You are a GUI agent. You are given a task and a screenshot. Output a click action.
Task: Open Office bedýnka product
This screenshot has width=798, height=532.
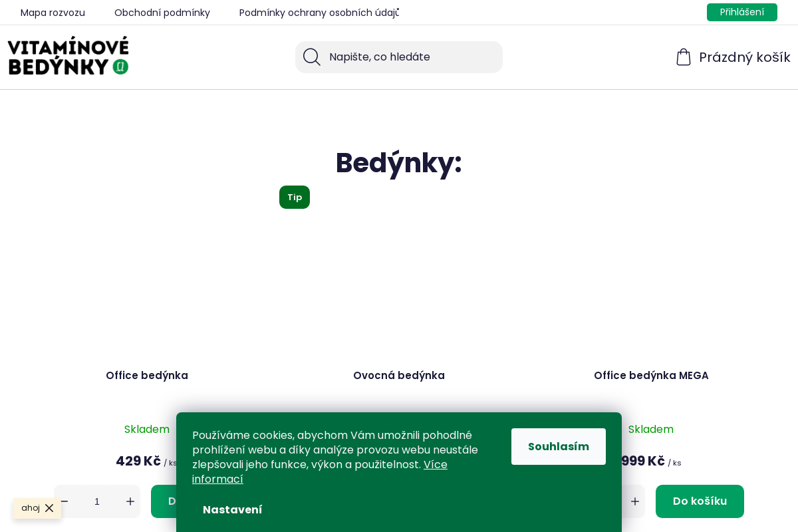pyautogui.click(x=147, y=375)
